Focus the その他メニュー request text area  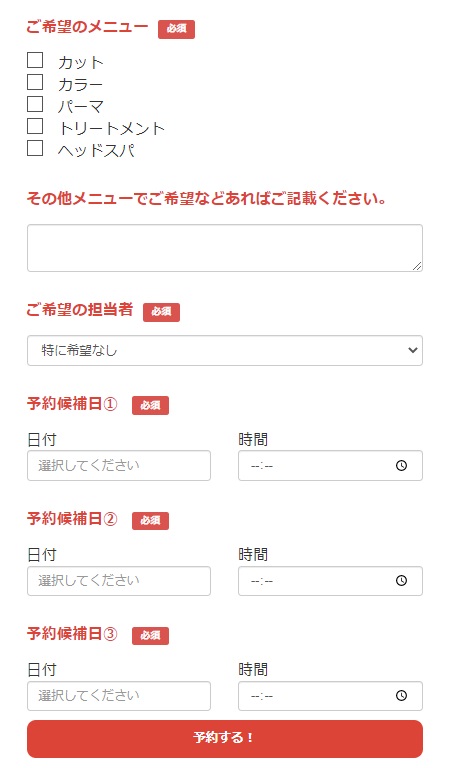[225, 248]
